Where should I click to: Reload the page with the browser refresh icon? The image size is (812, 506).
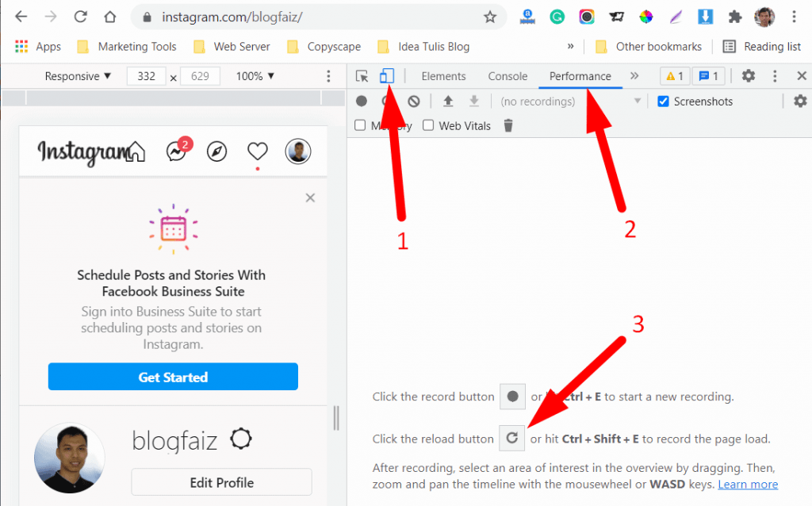pyautogui.click(x=80, y=17)
